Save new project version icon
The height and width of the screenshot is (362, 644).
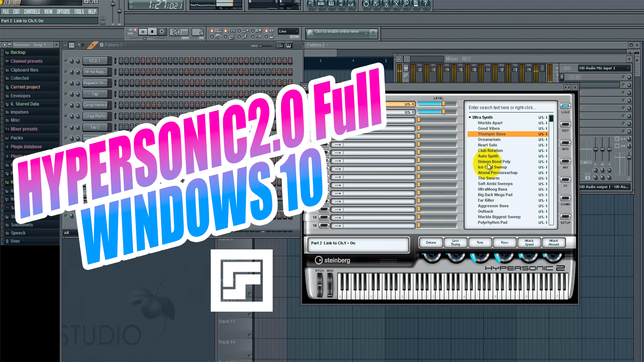(376, 4)
